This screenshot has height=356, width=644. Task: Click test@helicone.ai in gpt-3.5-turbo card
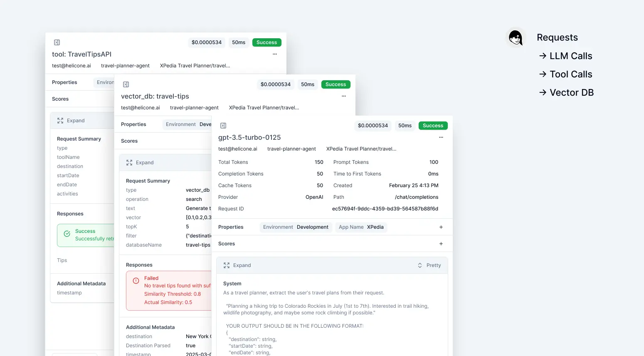pyautogui.click(x=238, y=149)
